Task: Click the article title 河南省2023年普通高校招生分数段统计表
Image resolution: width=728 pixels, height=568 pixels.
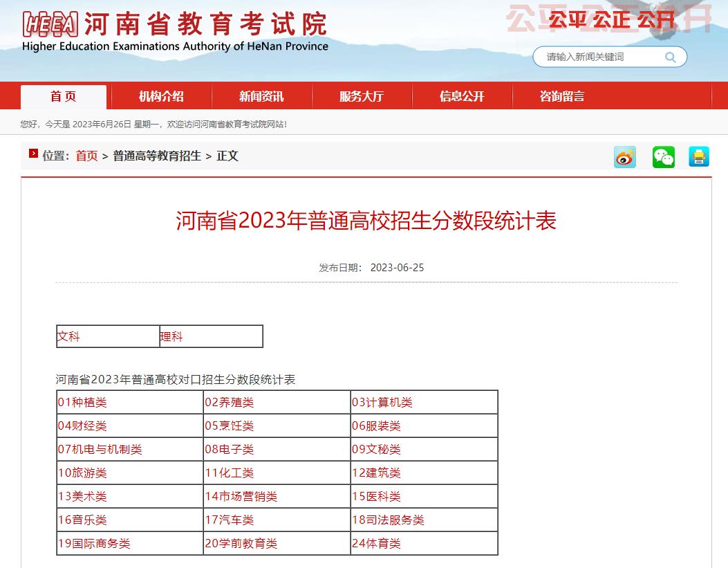Action: point(366,221)
